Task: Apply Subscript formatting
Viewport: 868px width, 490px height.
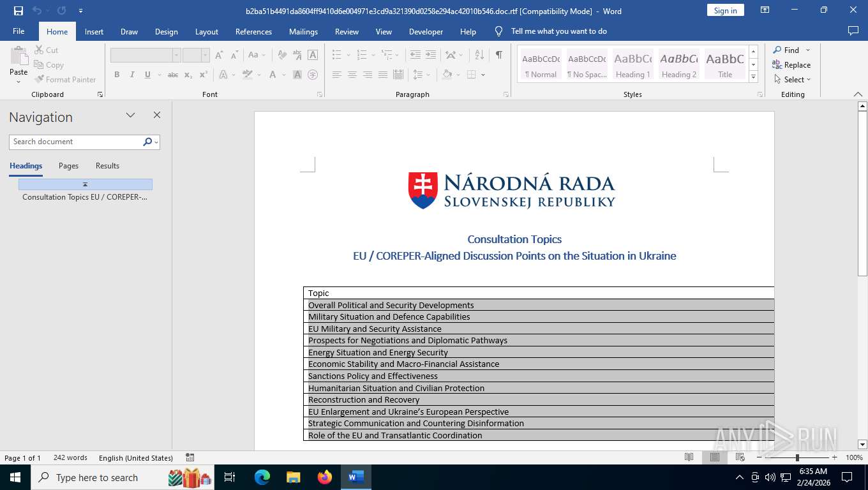Action: click(x=188, y=75)
